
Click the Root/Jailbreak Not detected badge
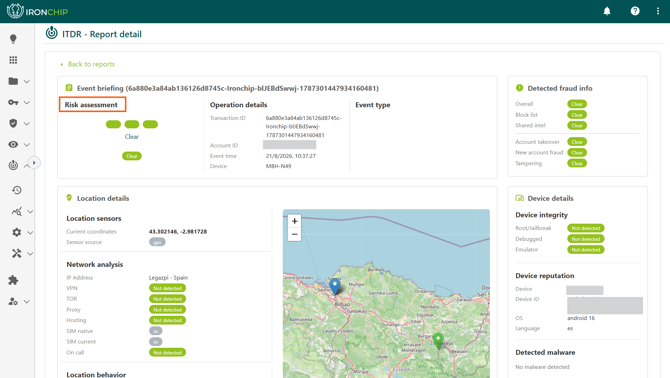(x=586, y=228)
